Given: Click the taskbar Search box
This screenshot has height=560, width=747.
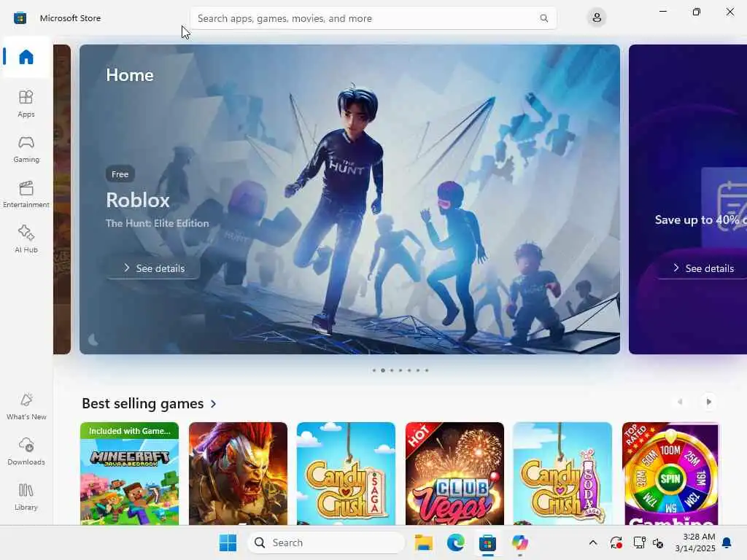Looking at the screenshot, I should (x=326, y=542).
